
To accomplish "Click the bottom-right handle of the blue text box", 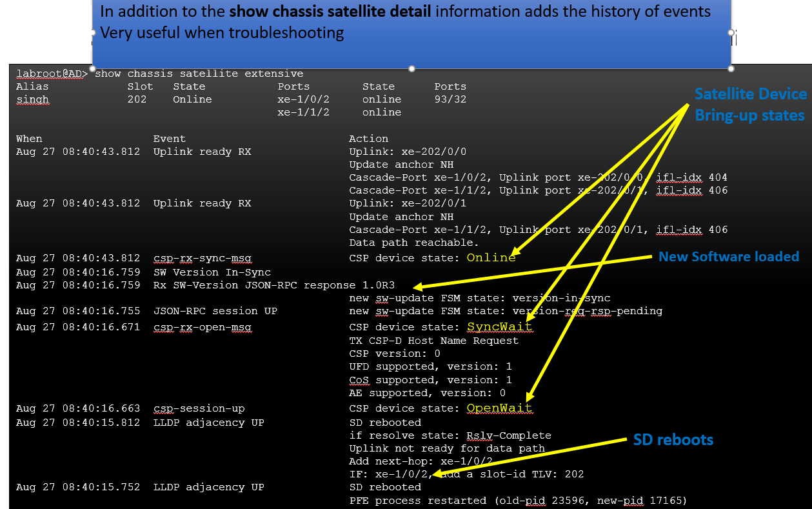I will [x=731, y=68].
